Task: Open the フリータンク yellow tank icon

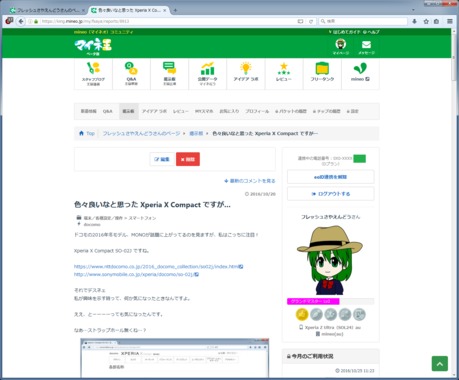Action: [x=322, y=74]
